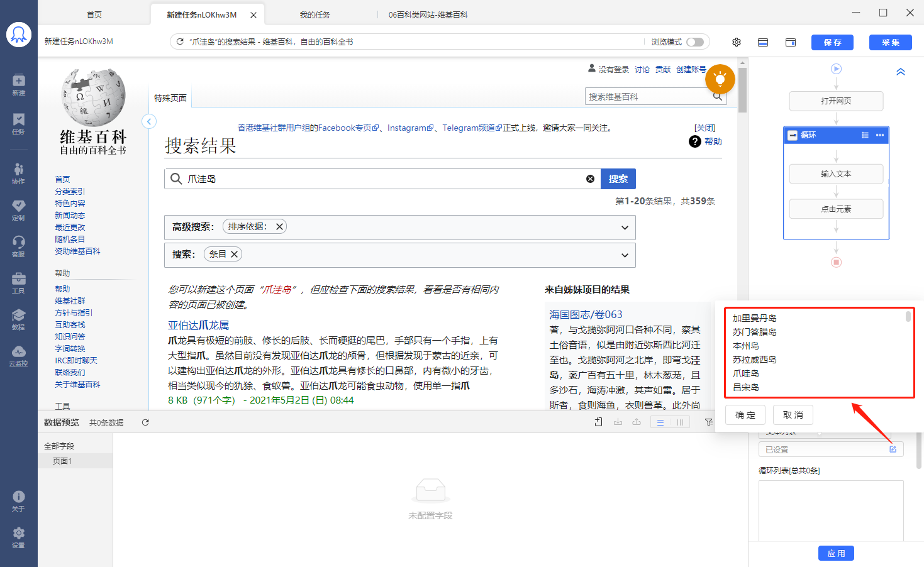Click 取消 in the text list popup

[793, 415]
